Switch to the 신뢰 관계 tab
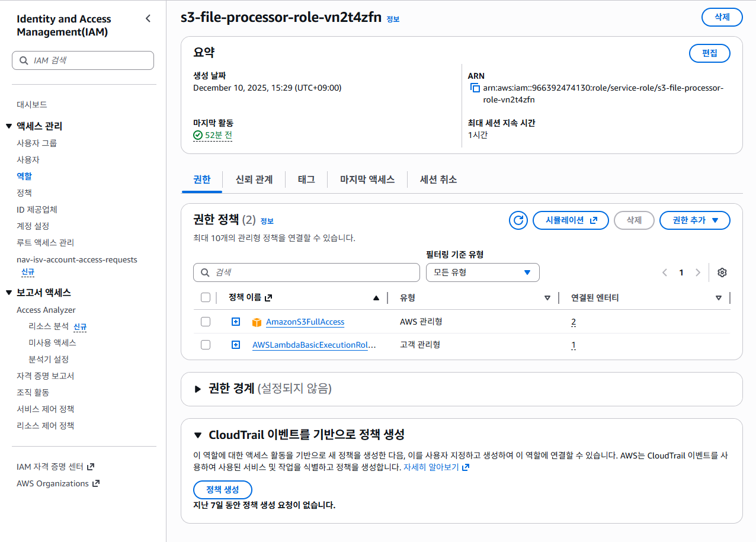Viewport: 756px width, 542px height. click(x=254, y=179)
